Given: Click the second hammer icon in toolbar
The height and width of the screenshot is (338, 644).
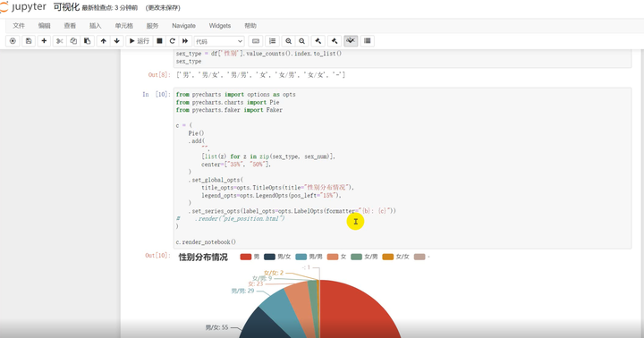Looking at the screenshot, I should click(335, 41).
